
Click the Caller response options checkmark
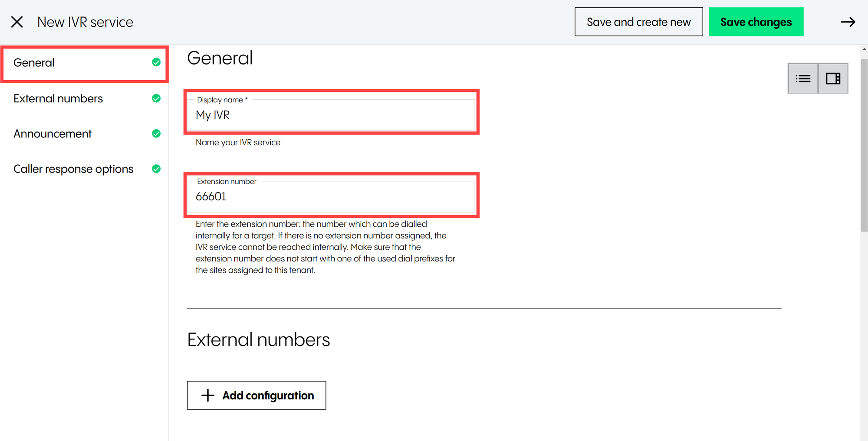(x=156, y=169)
